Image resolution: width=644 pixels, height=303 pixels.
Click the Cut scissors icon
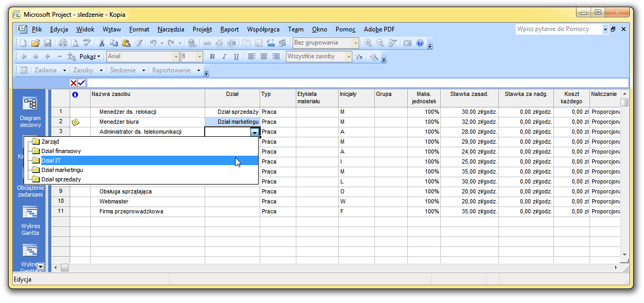pos(102,43)
